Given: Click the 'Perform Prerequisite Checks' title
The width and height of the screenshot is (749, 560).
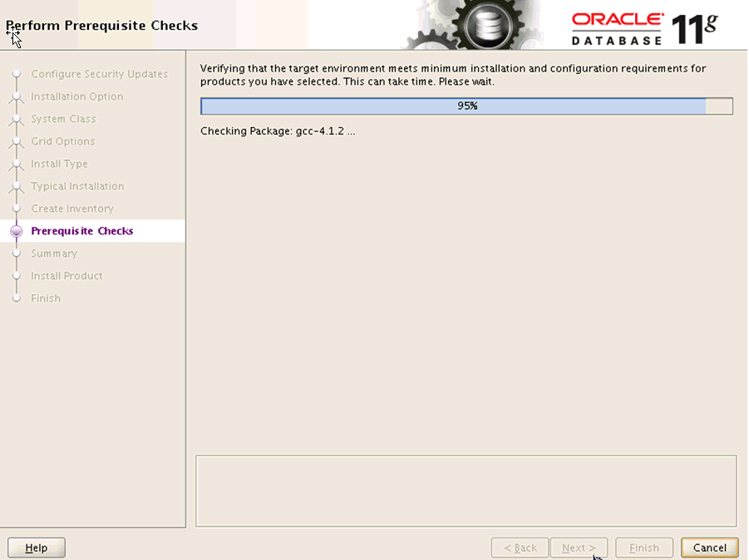Looking at the screenshot, I should point(101,25).
